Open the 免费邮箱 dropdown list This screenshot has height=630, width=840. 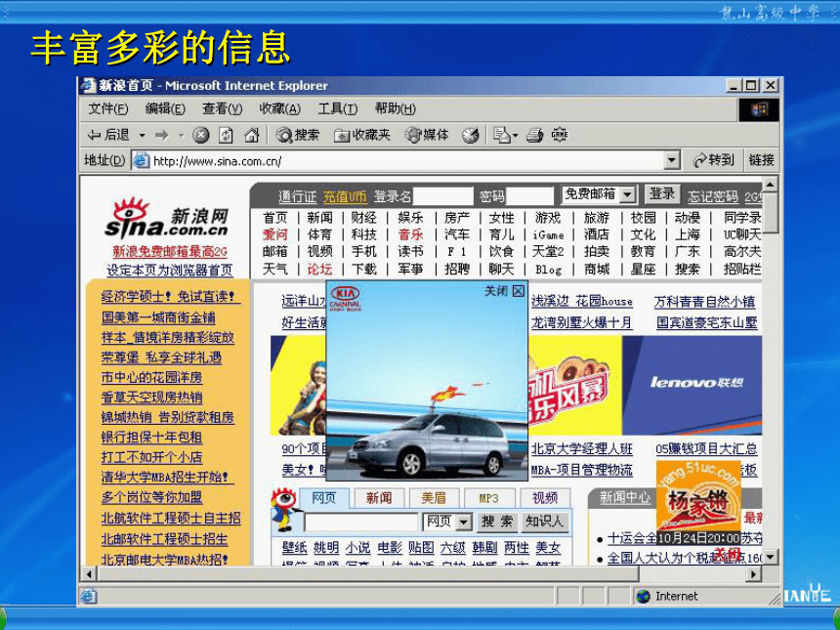627,194
